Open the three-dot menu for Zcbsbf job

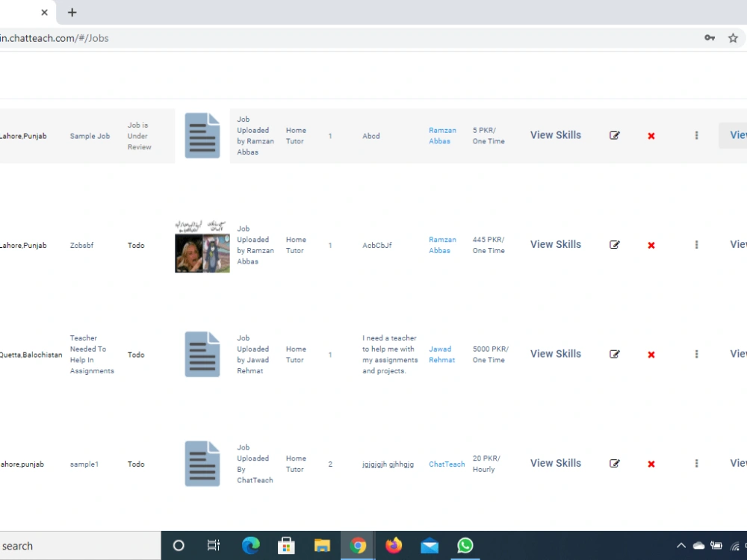click(x=696, y=244)
